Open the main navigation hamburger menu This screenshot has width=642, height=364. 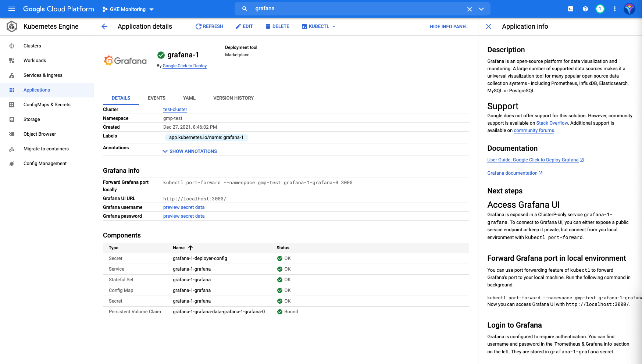12,9
